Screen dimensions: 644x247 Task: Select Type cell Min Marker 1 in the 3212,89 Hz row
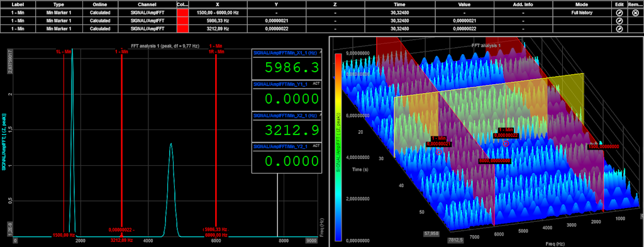(x=59, y=29)
